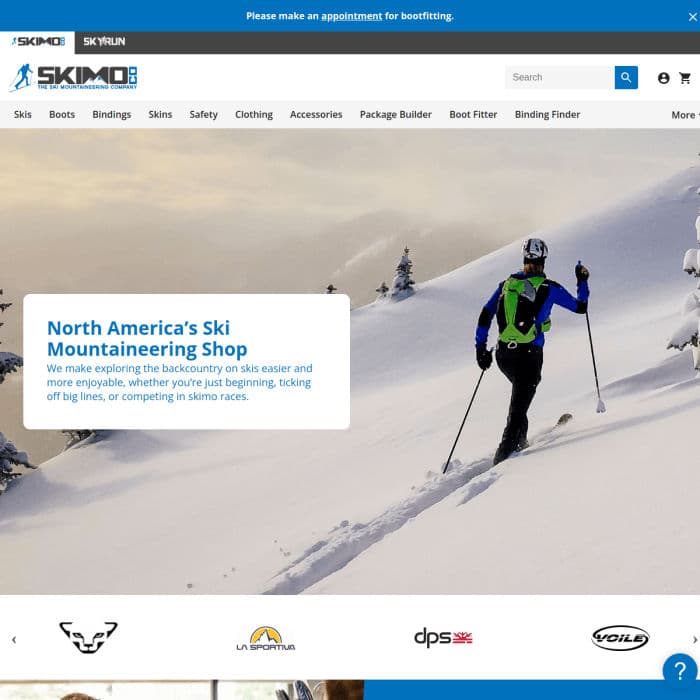700x700 pixels.
Task: Open the Clothing menu
Action: tap(254, 115)
